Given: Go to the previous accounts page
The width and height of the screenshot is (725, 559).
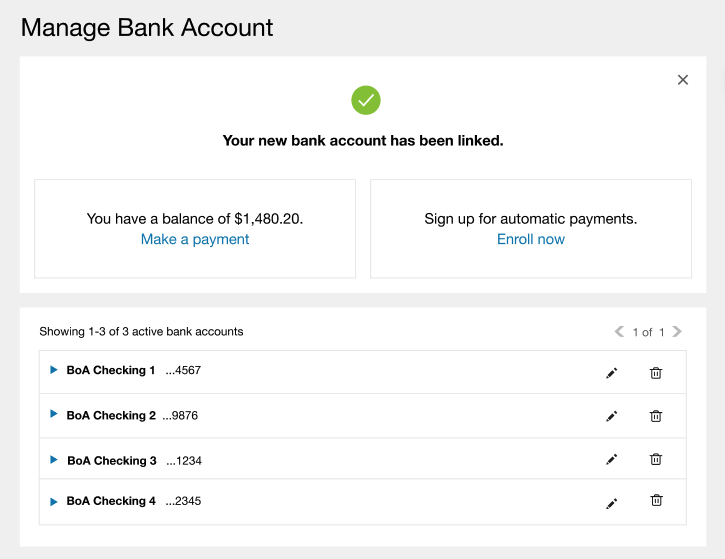Looking at the screenshot, I should point(619,331).
